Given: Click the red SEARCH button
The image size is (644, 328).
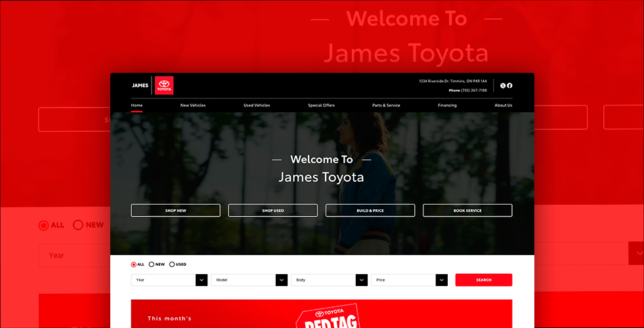Looking at the screenshot, I should 484,280.
